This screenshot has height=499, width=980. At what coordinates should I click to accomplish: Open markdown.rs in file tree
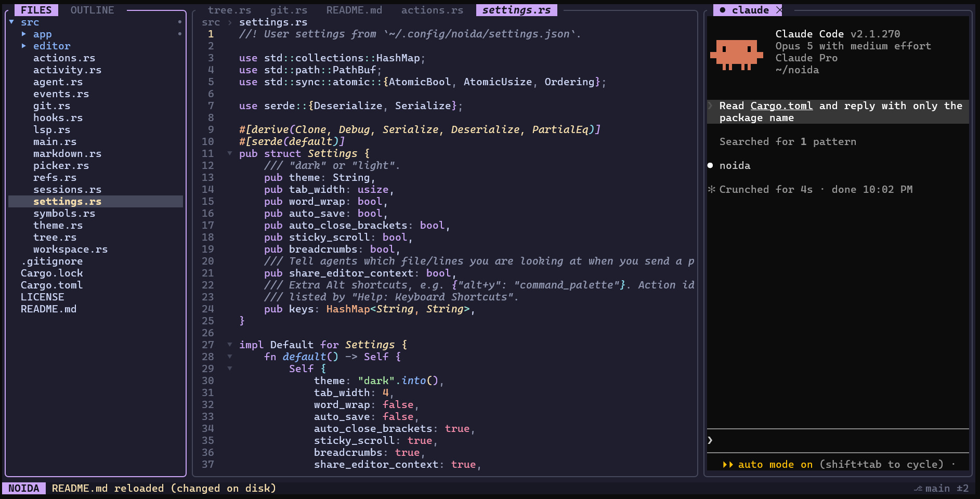point(67,153)
